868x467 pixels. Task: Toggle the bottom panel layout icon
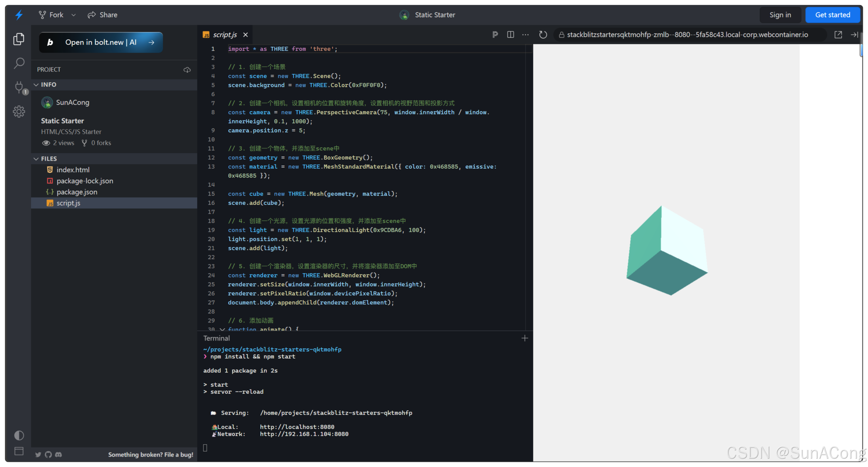[19, 451]
